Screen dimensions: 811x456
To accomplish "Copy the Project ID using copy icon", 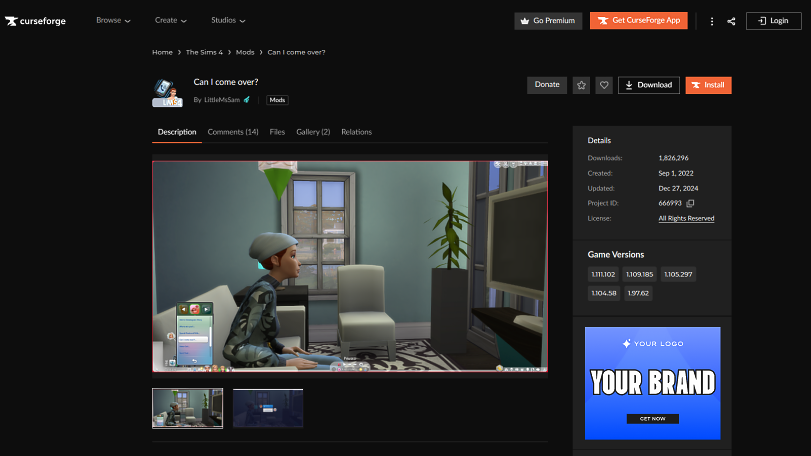I will click(690, 203).
